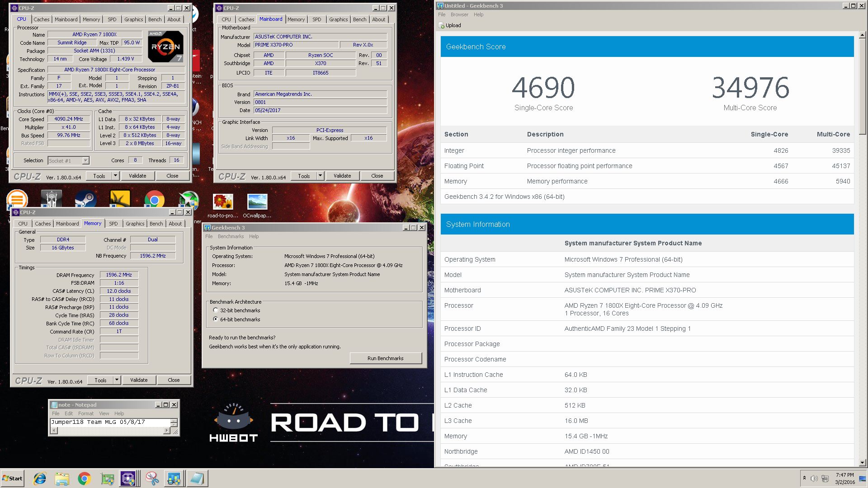
Task: Open the silver tree emblem desktop shortcut
Action: 51,199
